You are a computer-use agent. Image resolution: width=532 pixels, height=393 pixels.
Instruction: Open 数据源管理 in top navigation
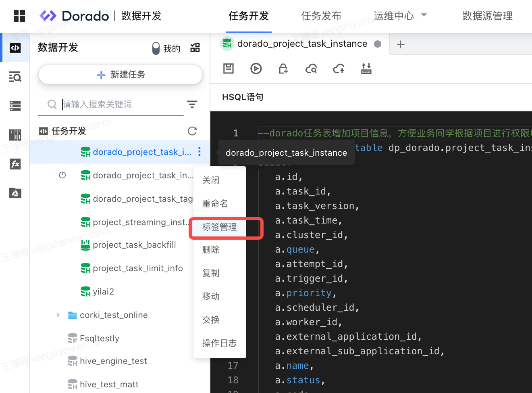[x=487, y=16]
